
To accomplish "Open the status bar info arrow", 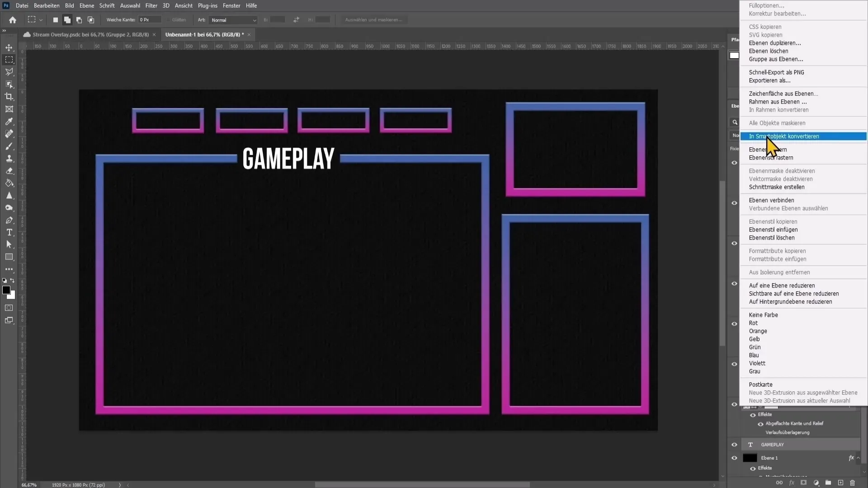I will click(x=120, y=485).
